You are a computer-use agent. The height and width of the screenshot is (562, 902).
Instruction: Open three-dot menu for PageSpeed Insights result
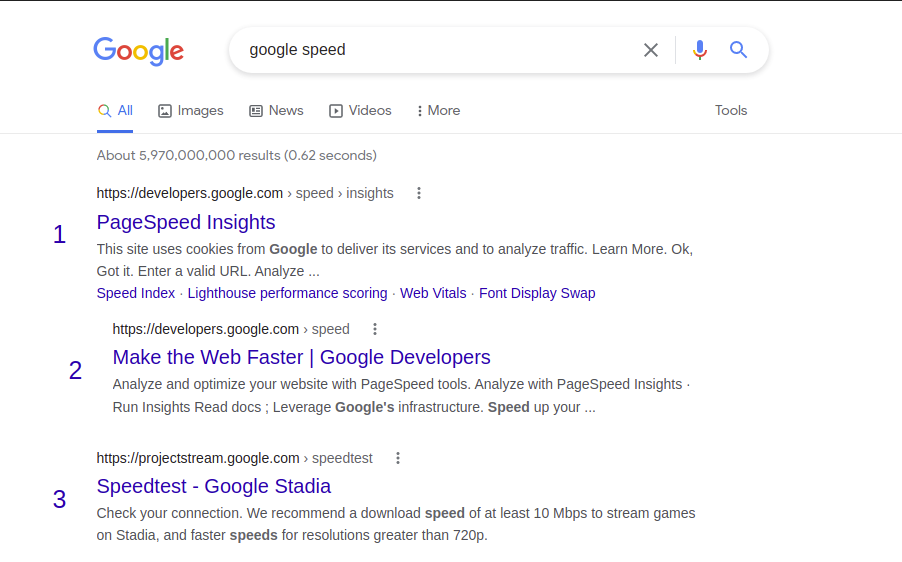pos(419,193)
